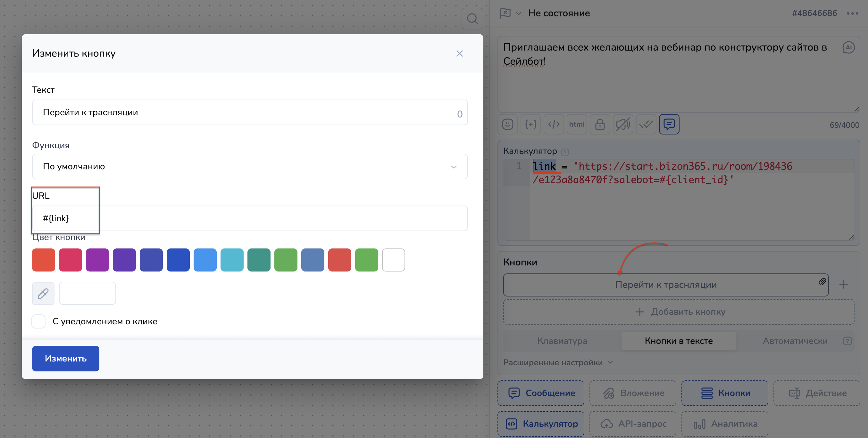Click the html toolbar icon

coord(577,124)
